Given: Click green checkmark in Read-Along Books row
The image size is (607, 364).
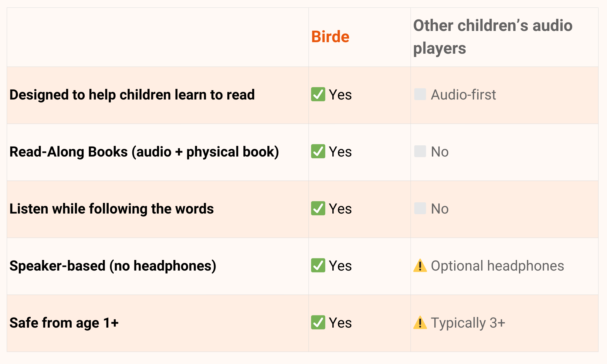Looking at the screenshot, I should coord(318,151).
